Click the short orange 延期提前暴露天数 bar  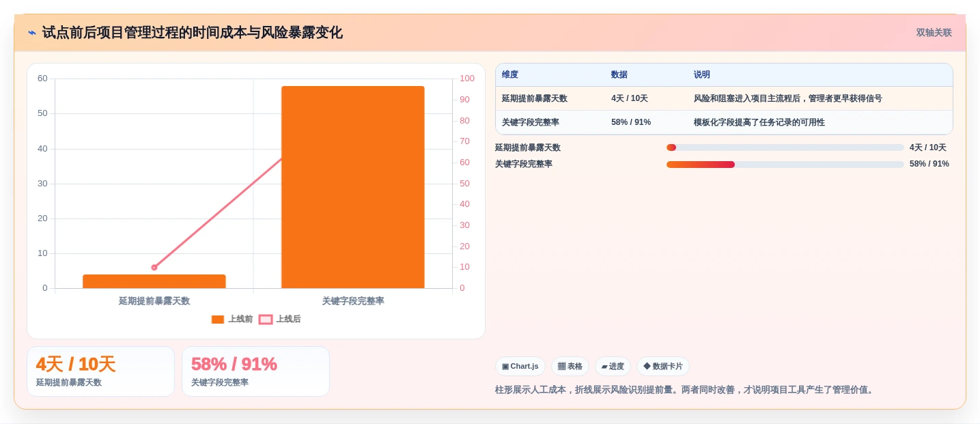coord(154,281)
